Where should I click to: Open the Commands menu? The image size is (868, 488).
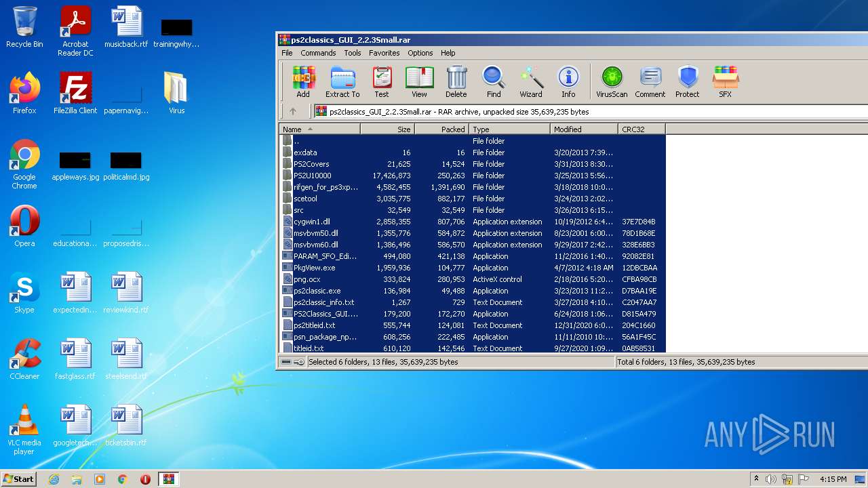tap(318, 53)
